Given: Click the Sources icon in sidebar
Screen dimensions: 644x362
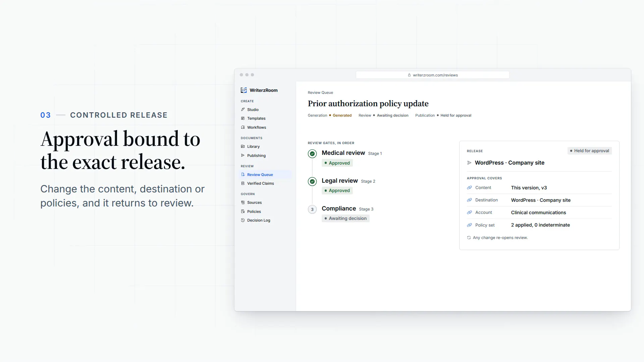Looking at the screenshot, I should pyautogui.click(x=243, y=202).
